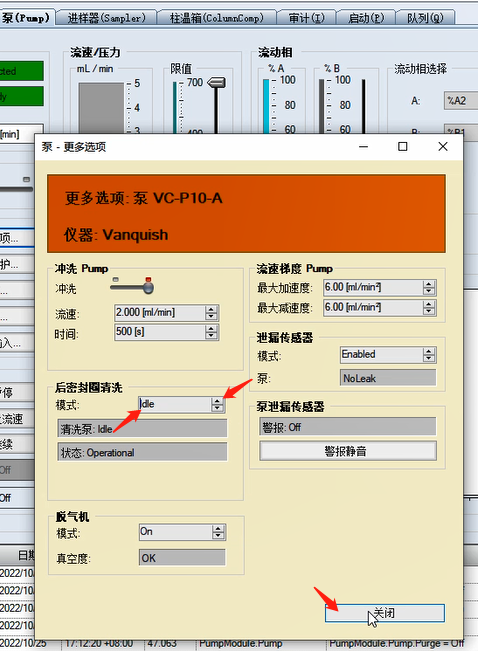
Task: Click the 后密封圈清洗 模式 spinner arrows
Action: 217,404
